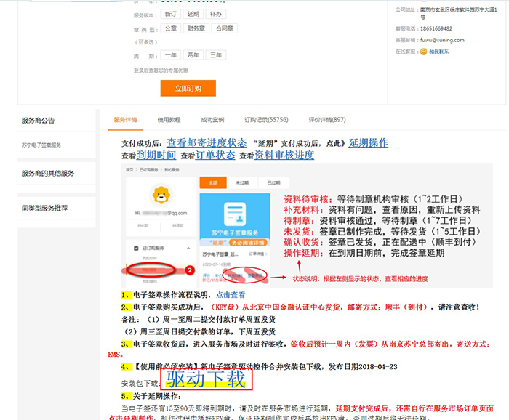Open the 评价详情(897) tab
Image resolution: width=509 pixels, height=420 pixels.
(327, 120)
